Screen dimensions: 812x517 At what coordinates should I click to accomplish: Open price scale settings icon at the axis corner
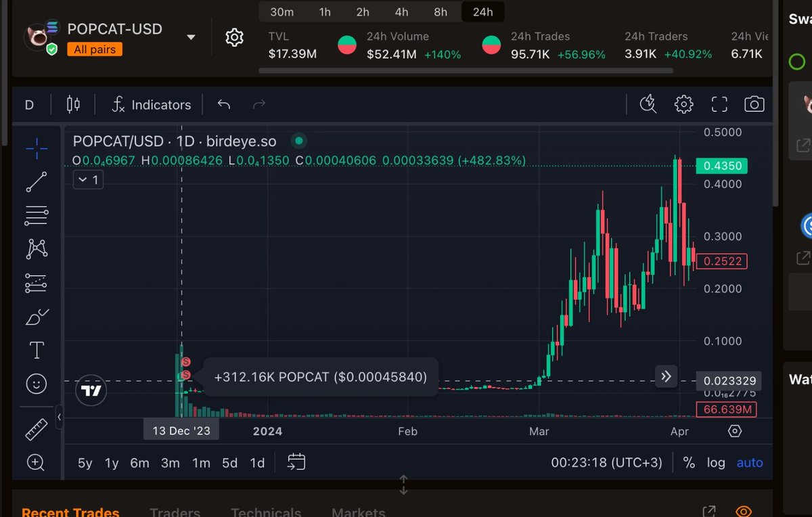[x=735, y=431]
